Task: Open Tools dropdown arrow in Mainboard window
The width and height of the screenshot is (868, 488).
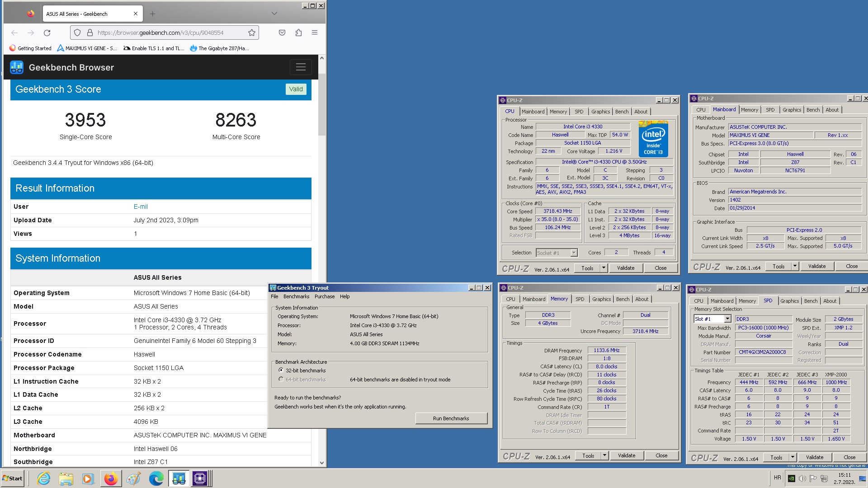Action: [794, 266]
